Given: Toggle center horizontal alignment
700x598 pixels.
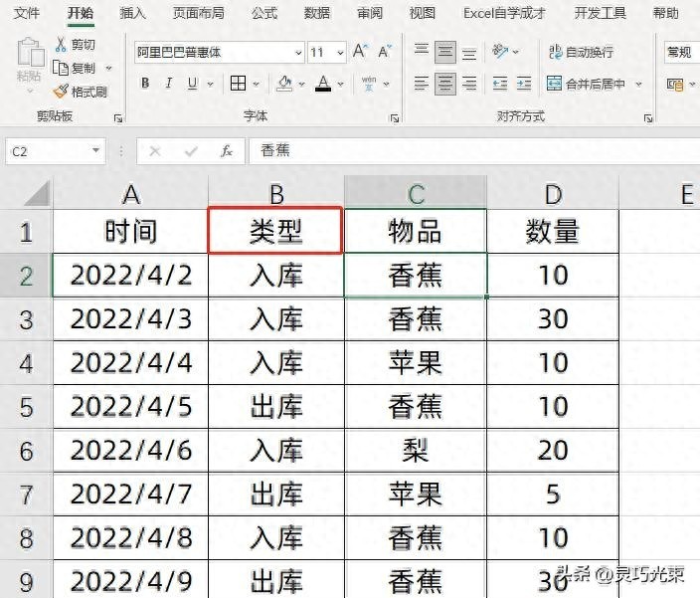Looking at the screenshot, I should click(x=445, y=84).
